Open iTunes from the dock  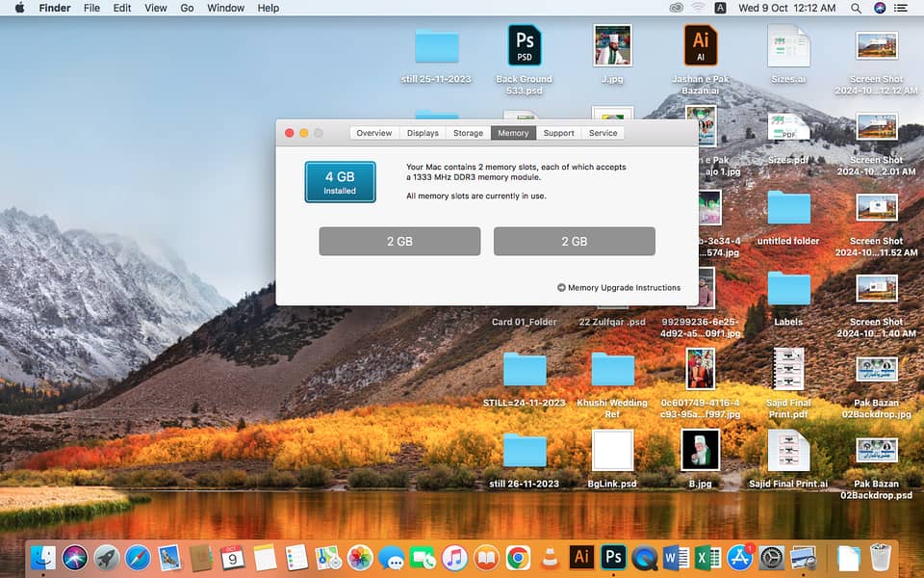point(454,557)
